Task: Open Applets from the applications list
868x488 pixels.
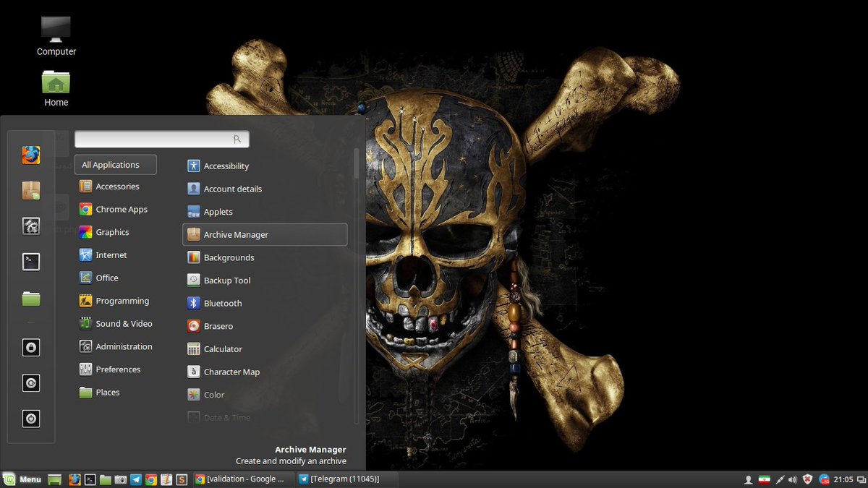Action: [x=265, y=212]
